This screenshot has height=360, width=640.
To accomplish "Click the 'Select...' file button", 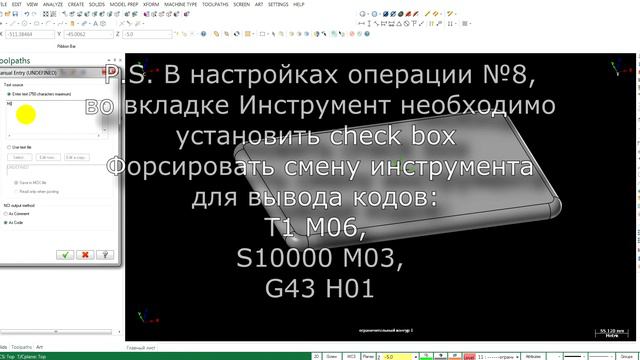I will point(19,157).
